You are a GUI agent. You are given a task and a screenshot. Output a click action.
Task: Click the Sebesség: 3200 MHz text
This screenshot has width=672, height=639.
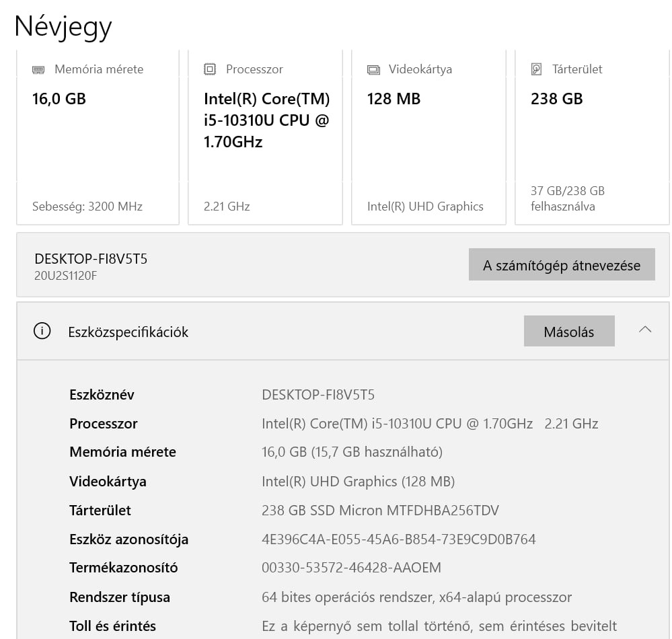click(87, 206)
